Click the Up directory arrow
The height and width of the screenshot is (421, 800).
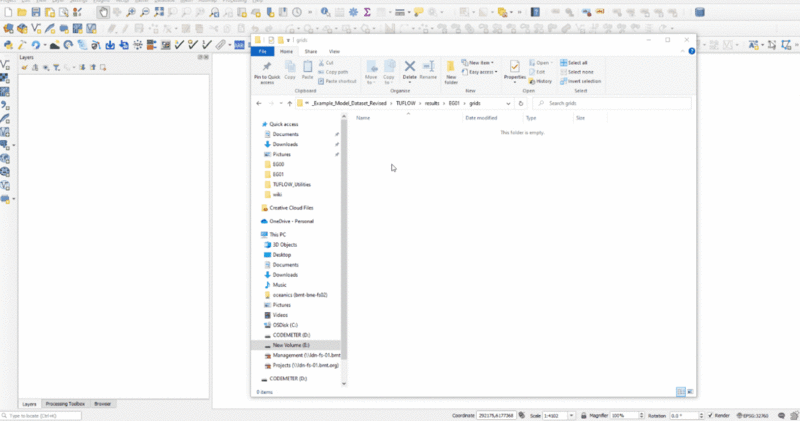coord(289,103)
